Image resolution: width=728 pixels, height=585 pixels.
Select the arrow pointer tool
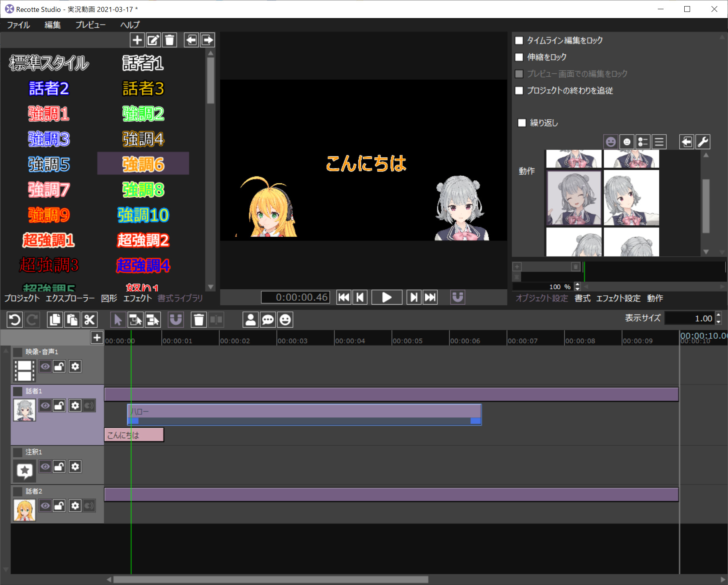point(118,320)
